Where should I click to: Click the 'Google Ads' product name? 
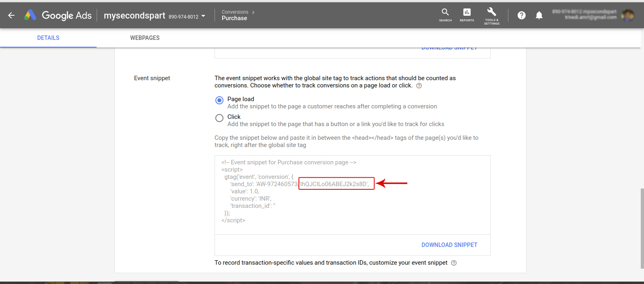67,15
